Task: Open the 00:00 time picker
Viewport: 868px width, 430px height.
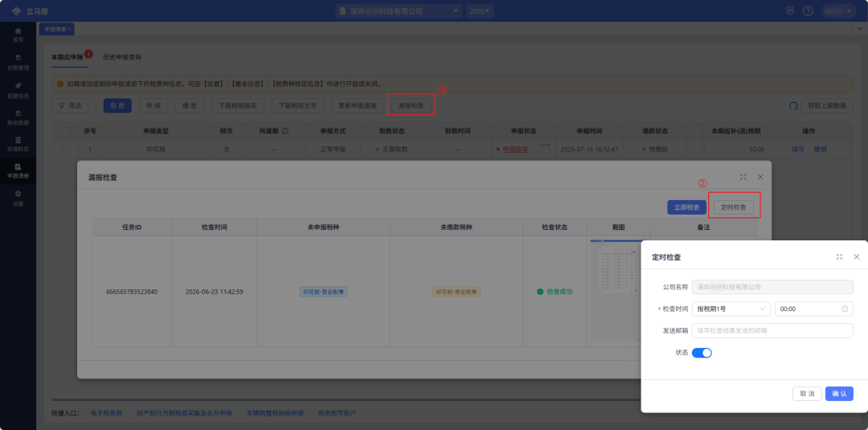Action: 813,309
